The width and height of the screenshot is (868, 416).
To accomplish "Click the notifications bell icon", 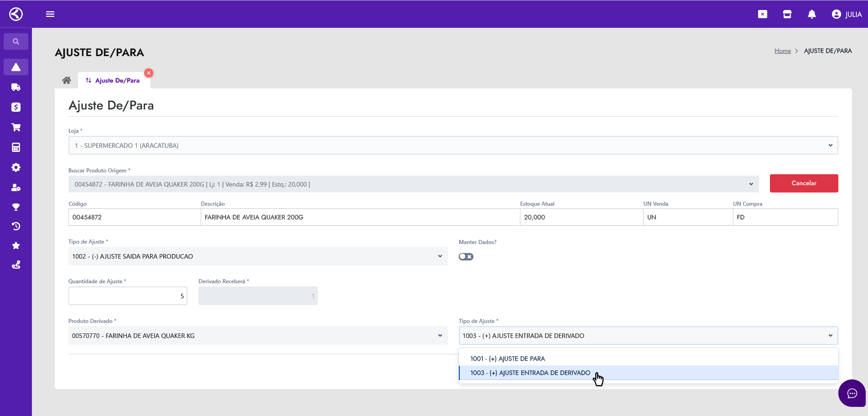I will [x=811, y=14].
